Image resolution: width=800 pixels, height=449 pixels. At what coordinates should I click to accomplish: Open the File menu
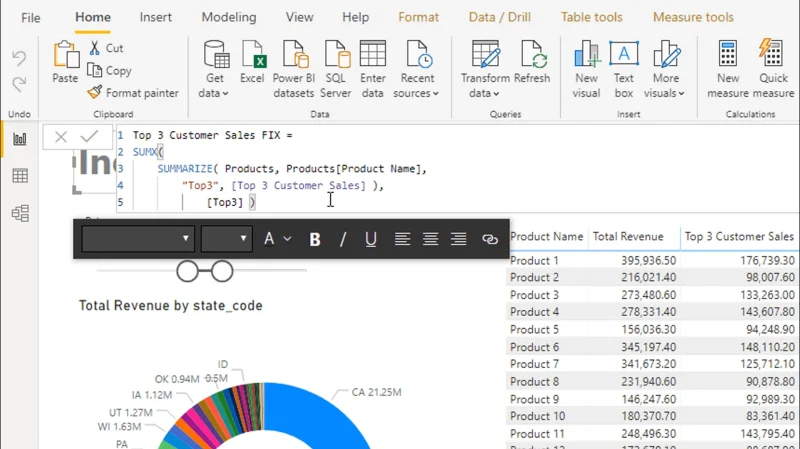point(31,17)
